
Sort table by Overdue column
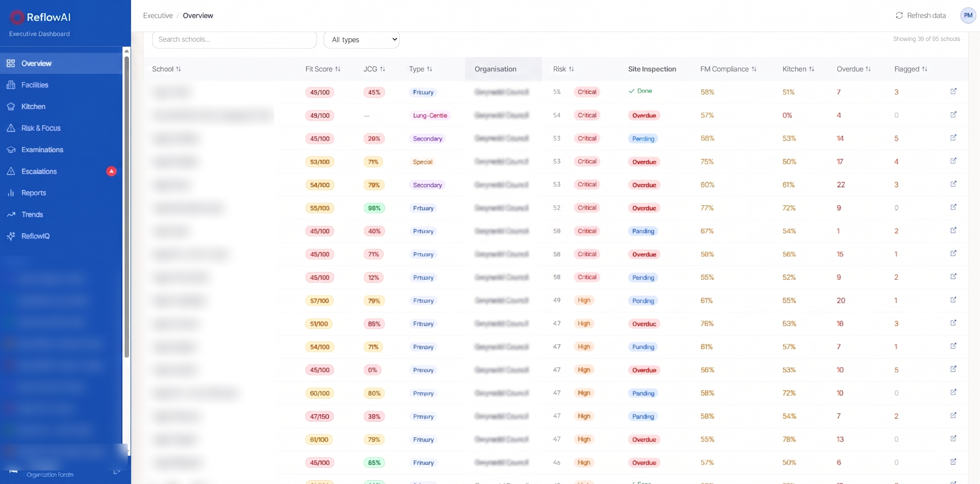pyautogui.click(x=854, y=69)
